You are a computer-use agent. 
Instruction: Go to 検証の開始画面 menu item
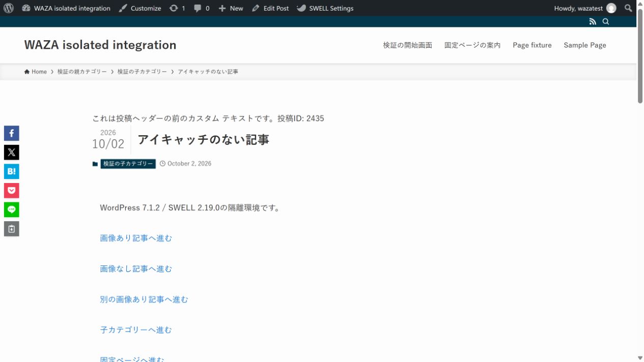tap(408, 45)
